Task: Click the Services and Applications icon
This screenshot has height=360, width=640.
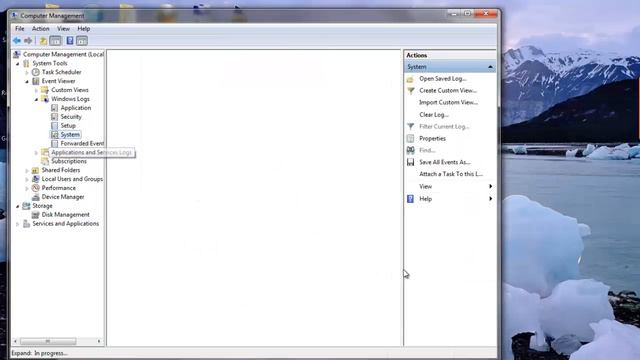Action: [27, 224]
